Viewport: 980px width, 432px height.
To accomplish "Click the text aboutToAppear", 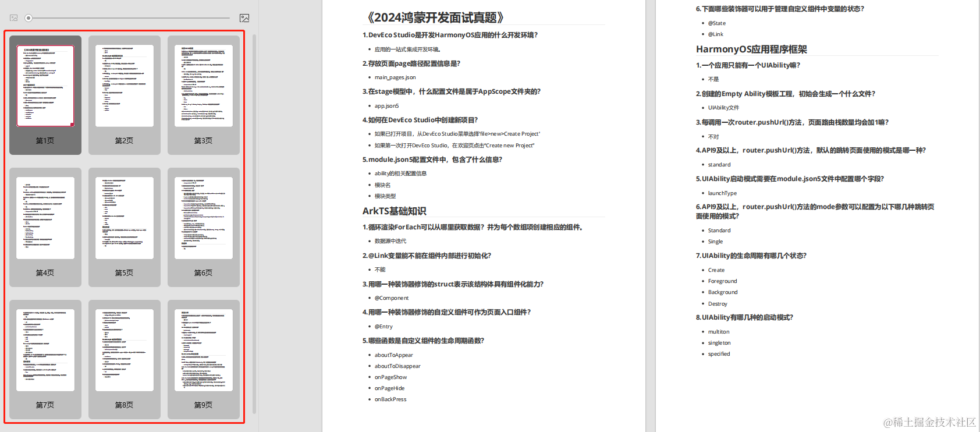I will 394,355.
